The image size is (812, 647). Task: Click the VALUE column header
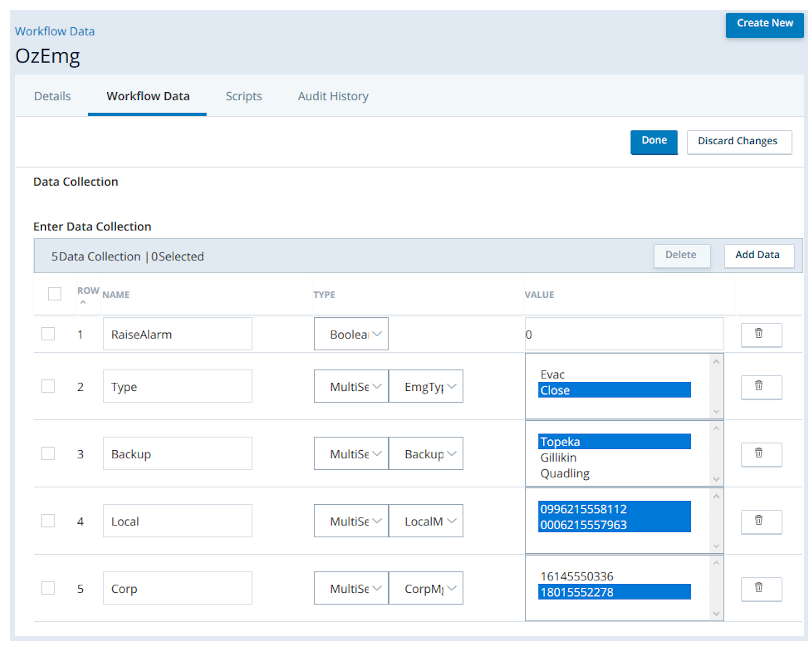539,295
